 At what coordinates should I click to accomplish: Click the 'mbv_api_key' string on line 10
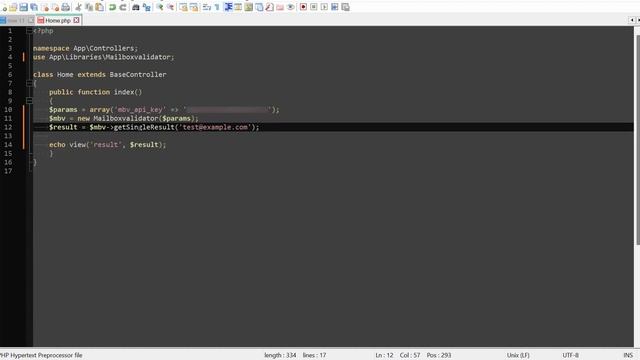click(140, 109)
